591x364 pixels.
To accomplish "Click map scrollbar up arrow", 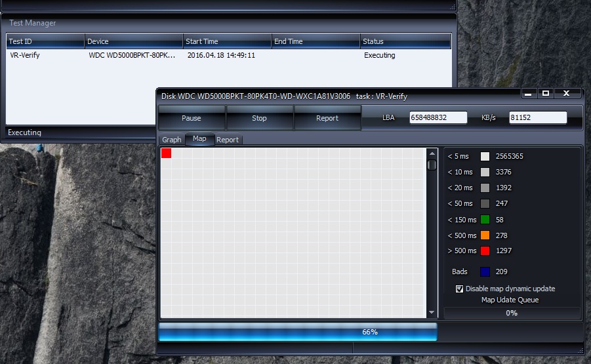I will point(432,153).
